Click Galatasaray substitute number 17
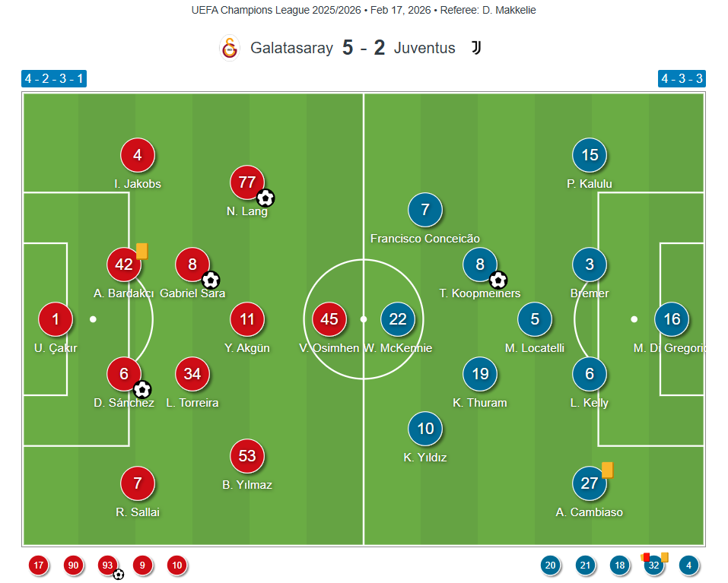Viewport: 728px width, 583px height. 39,566
